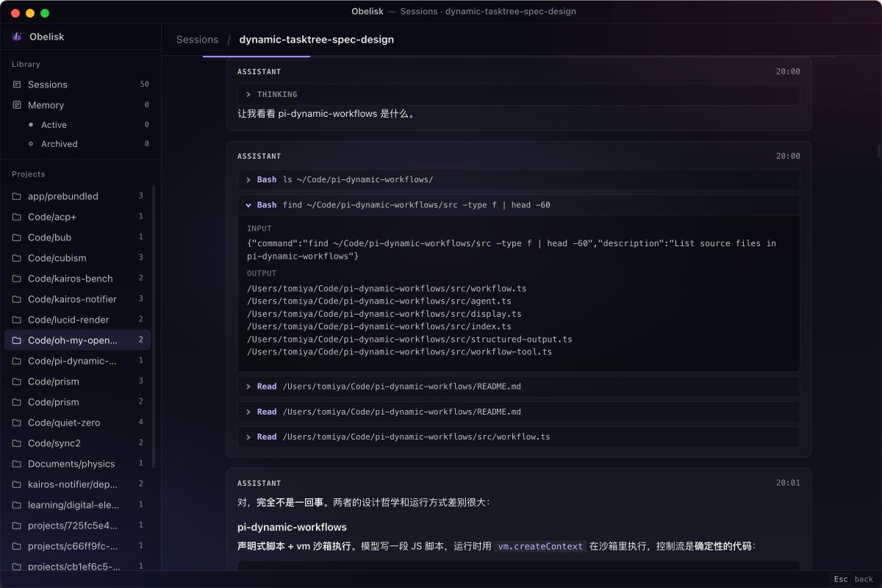Click the Obelisk logo icon
This screenshot has width=882, height=588.
tap(17, 37)
